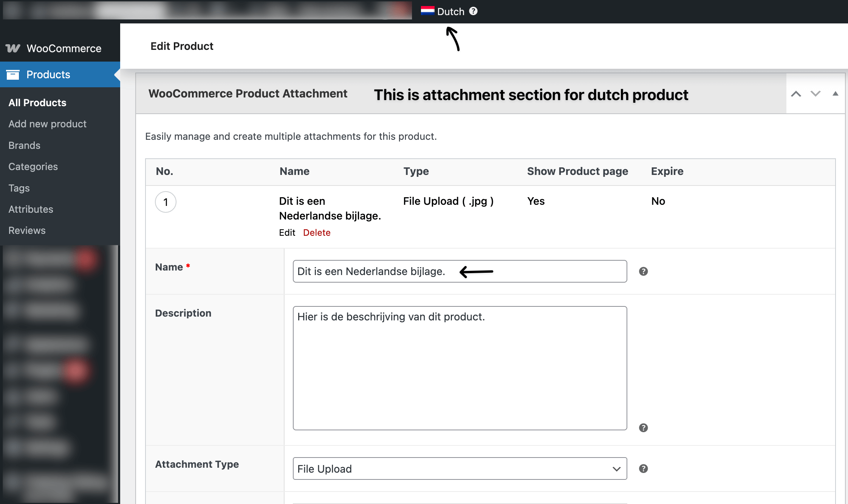The width and height of the screenshot is (848, 504).
Task: Click the WooCommerce logo icon in sidebar
Action: point(13,48)
